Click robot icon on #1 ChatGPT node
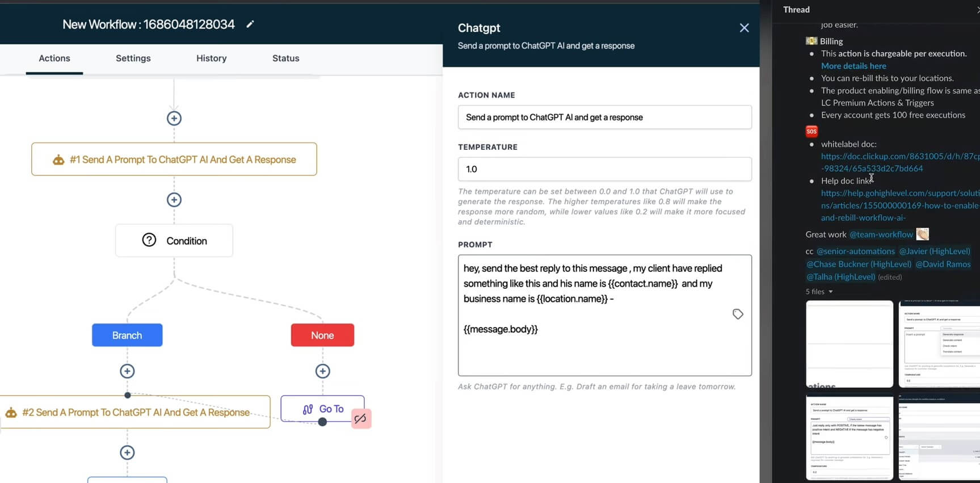 [x=58, y=160]
